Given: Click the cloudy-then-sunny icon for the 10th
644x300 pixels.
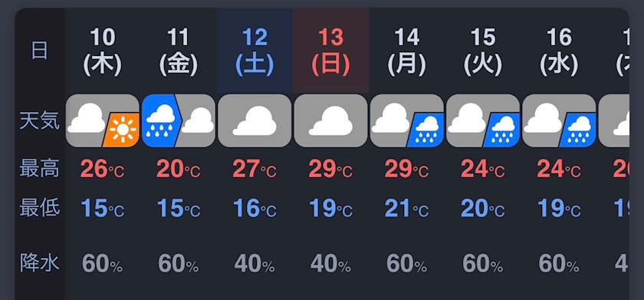Looking at the screenshot, I should point(102,120).
